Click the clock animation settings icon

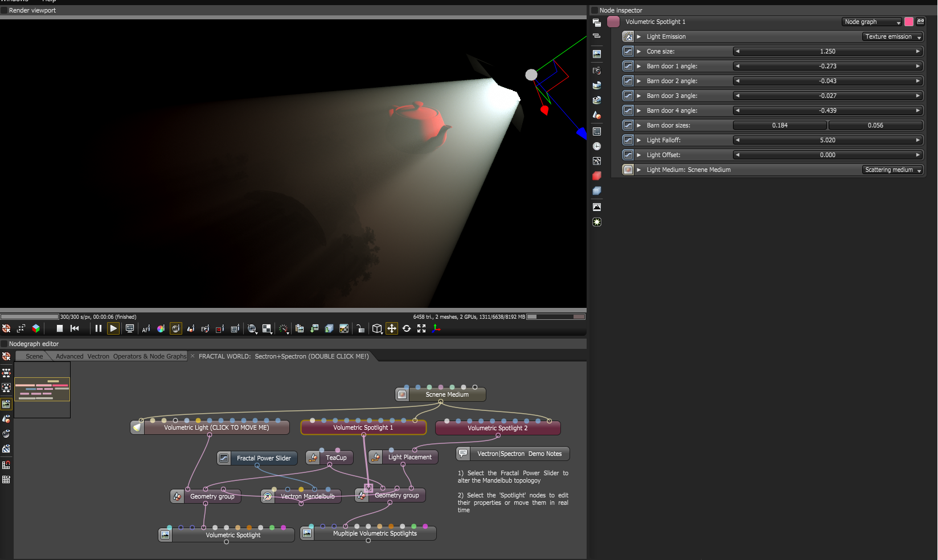coord(597,146)
